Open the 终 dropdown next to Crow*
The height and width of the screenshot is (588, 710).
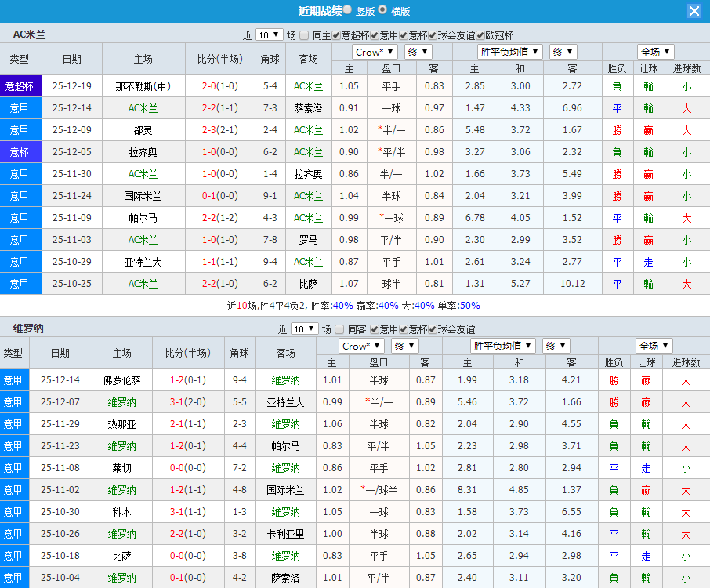tap(418, 51)
